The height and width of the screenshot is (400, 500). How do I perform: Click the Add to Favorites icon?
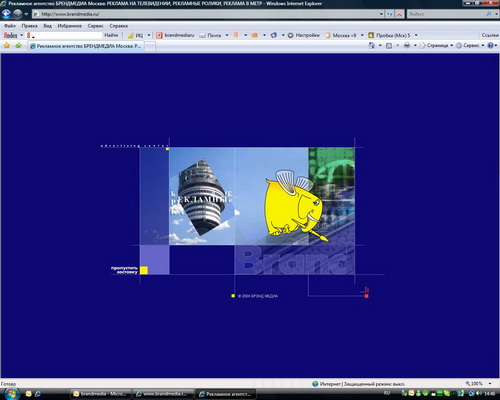pyautogui.click(x=18, y=46)
